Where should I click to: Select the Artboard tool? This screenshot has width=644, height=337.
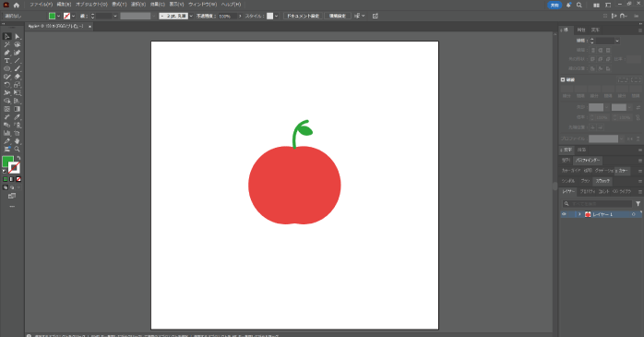pyautogui.click(x=18, y=133)
